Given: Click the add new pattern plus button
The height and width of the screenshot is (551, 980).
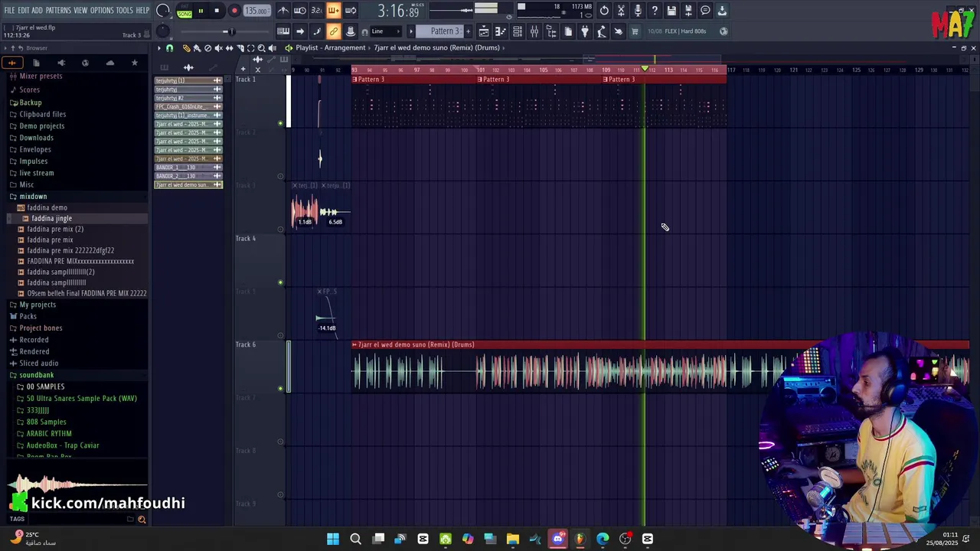Looking at the screenshot, I should coord(469,31).
